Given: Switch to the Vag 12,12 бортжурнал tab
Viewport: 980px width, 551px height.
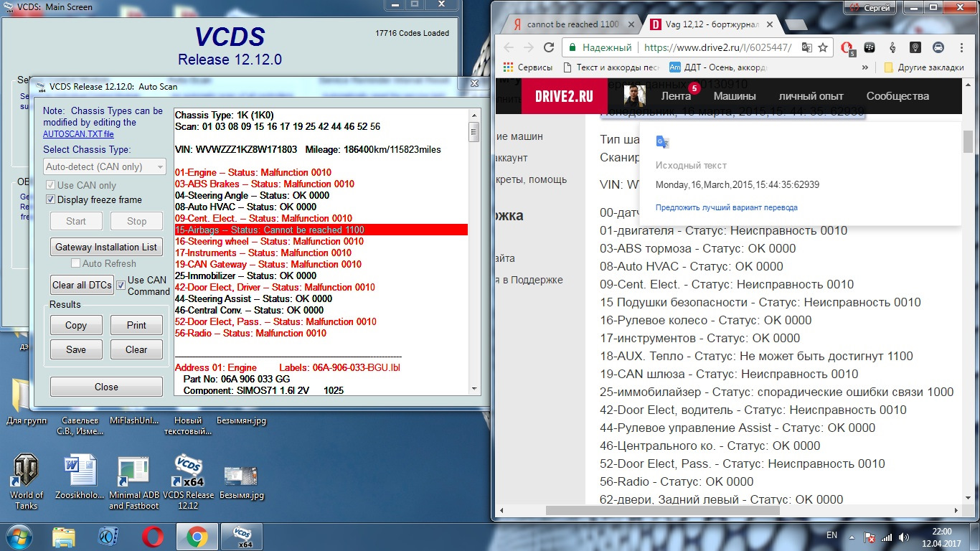Looking at the screenshot, I should coord(707,24).
